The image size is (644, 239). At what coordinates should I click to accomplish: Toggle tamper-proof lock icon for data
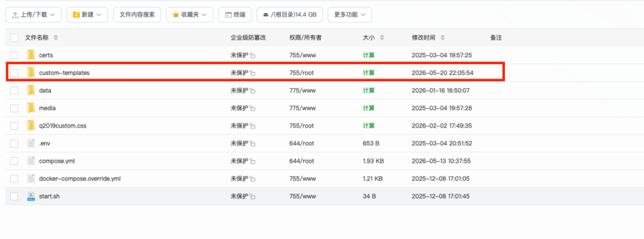tap(253, 91)
